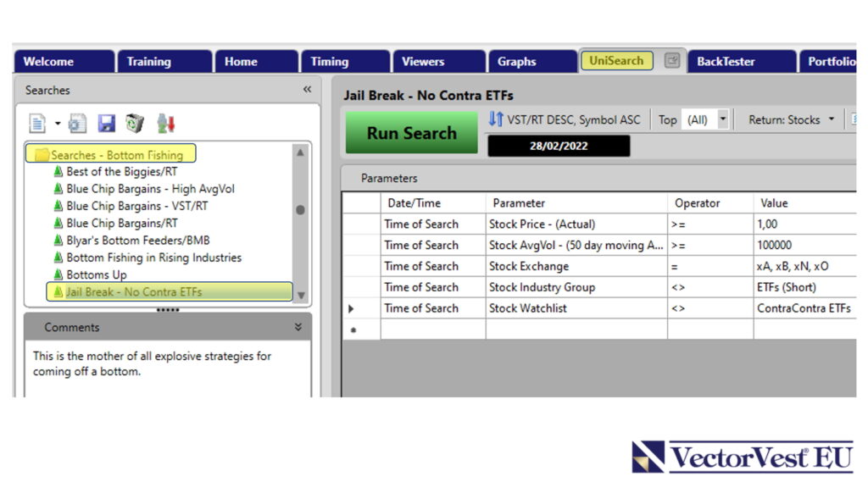This screenshot has width=868, height=482.
Task: Click the value cell ETFs (Short)
Action: point(805,287)
